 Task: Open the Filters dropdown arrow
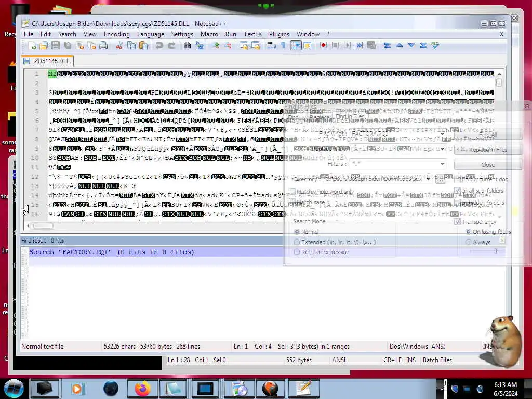[x=442, y=164]
